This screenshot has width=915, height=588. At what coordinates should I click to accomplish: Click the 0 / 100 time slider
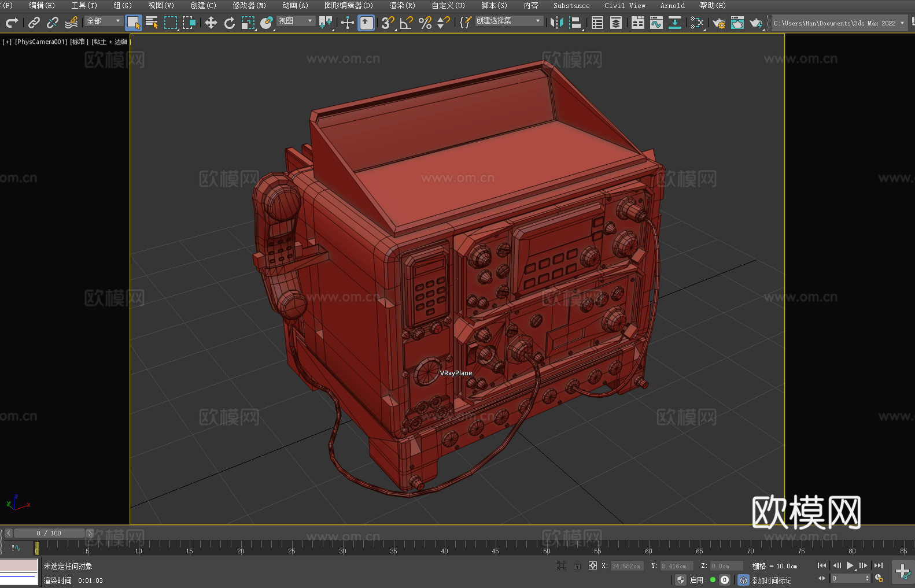49,533
